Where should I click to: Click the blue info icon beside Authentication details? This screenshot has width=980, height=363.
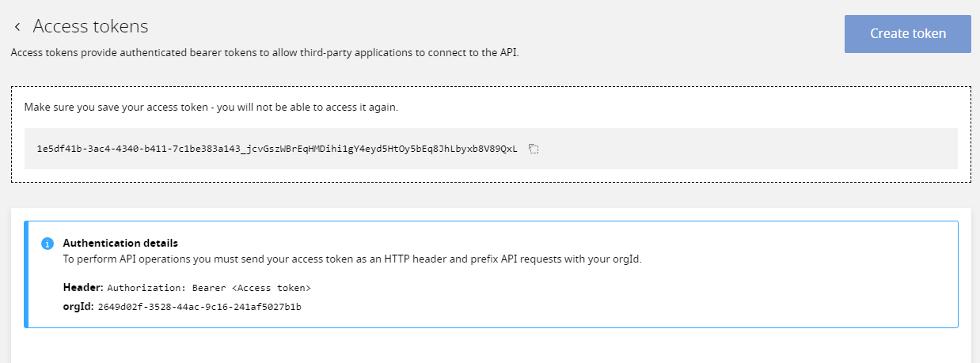click(x=47, y=243)
